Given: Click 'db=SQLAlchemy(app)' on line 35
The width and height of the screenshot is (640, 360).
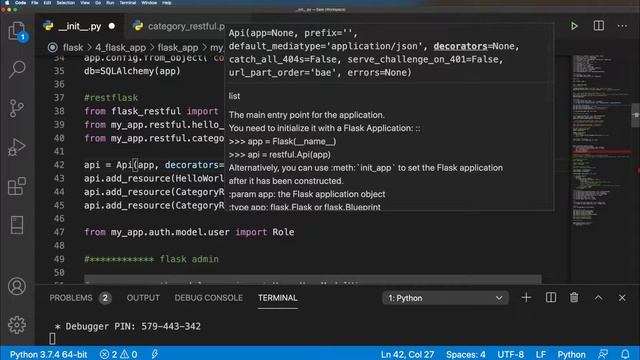Looking at the screenshot, I should 132,71.
